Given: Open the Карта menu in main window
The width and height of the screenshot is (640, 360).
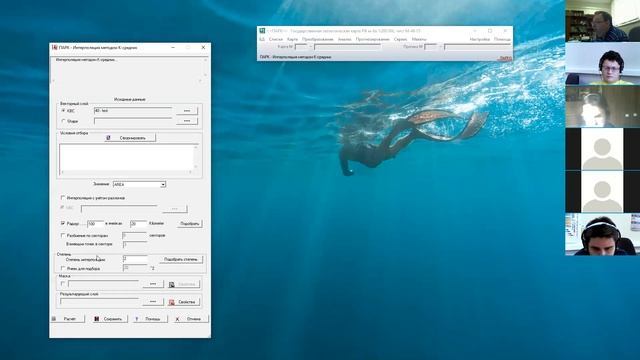Looking at the screenshot, I should (292, 39).
